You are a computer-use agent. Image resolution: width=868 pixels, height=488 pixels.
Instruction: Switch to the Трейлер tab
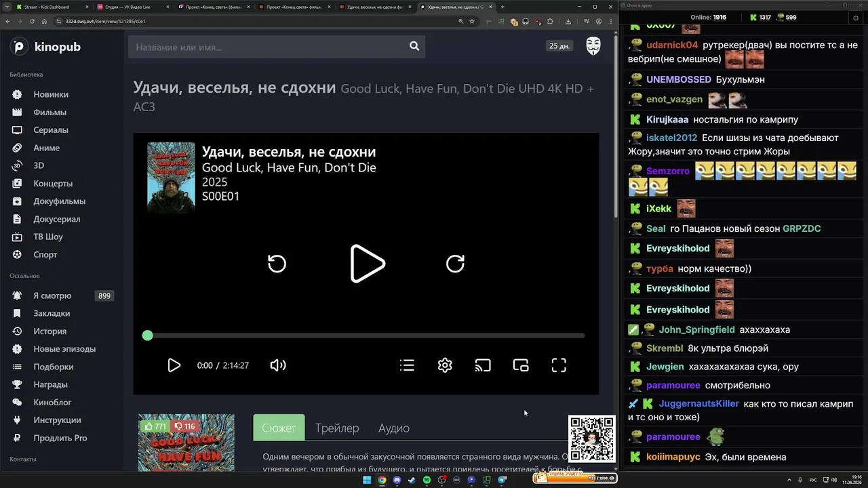pos(337,428)
